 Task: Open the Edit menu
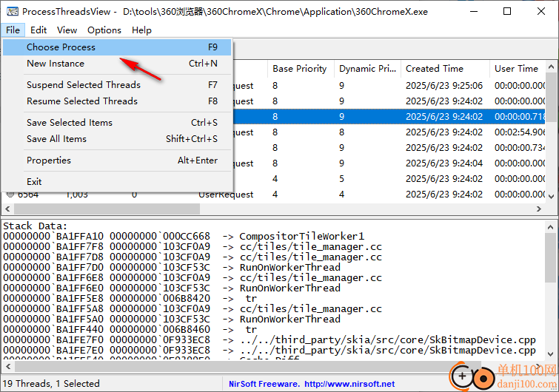click(x=39, y=30)
